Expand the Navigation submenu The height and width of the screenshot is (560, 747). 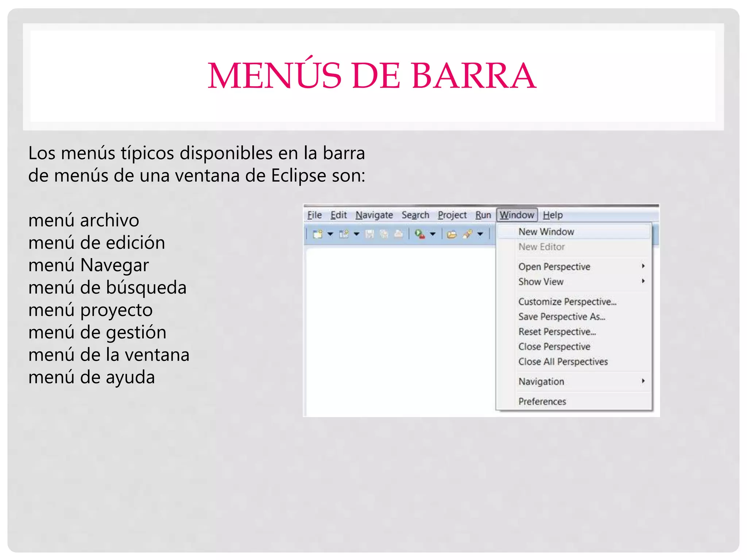coord(574,381)
